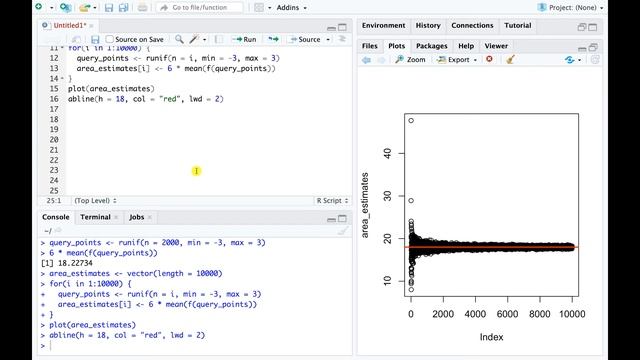Open the Connections tab

coord(472,25)
